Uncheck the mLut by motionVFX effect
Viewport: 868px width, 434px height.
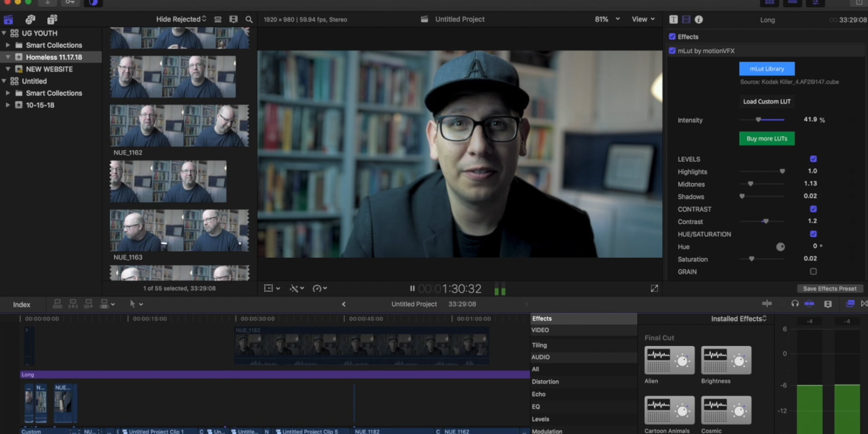672,51
